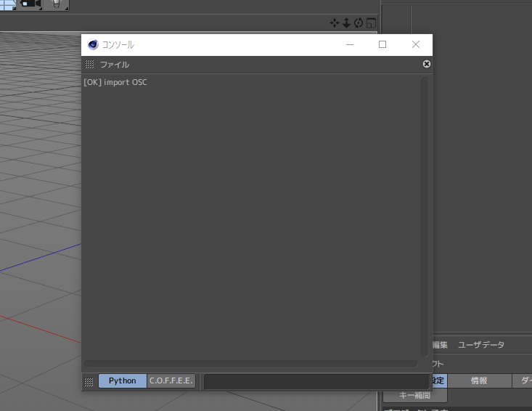Click the viewport zoom arrow icon
The width and height of the screenshot is (532, 411).
point(346,23)
